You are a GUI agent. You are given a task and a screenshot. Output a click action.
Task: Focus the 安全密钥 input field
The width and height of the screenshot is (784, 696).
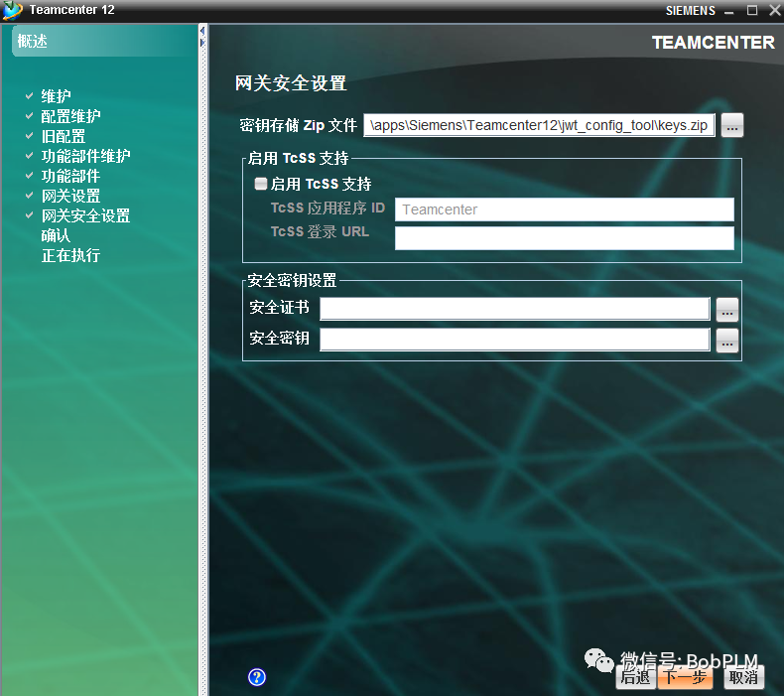click(515, 340)
